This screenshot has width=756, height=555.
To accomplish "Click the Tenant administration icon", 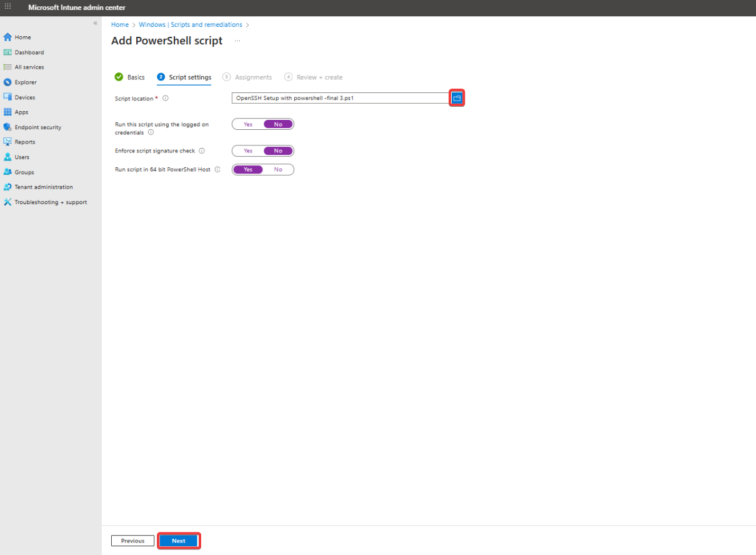I will [7, 187].
